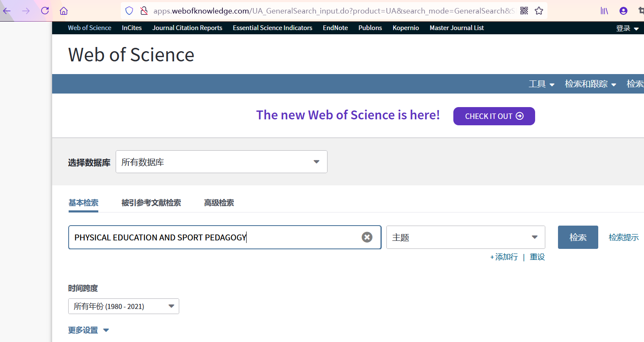Viewport: 644px width, 342px height.
Task: Open the browser home page
Action: 63,11
